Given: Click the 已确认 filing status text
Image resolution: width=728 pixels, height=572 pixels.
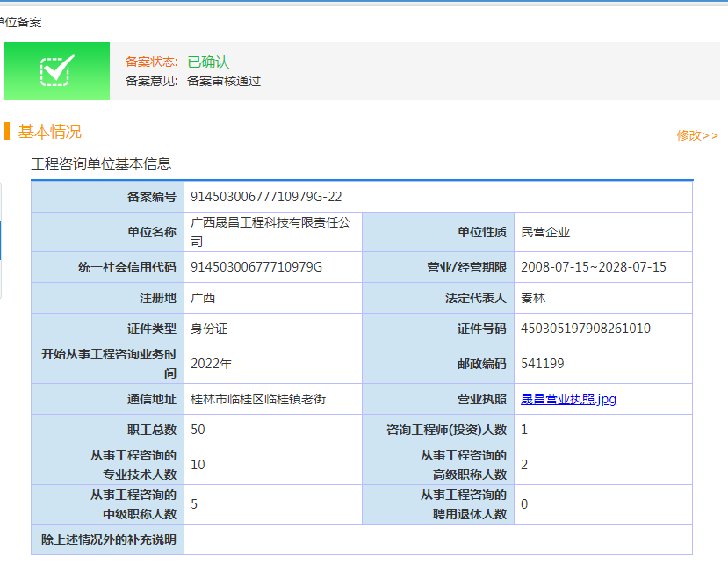Looking at the screenshot, I should pos(208,62).
